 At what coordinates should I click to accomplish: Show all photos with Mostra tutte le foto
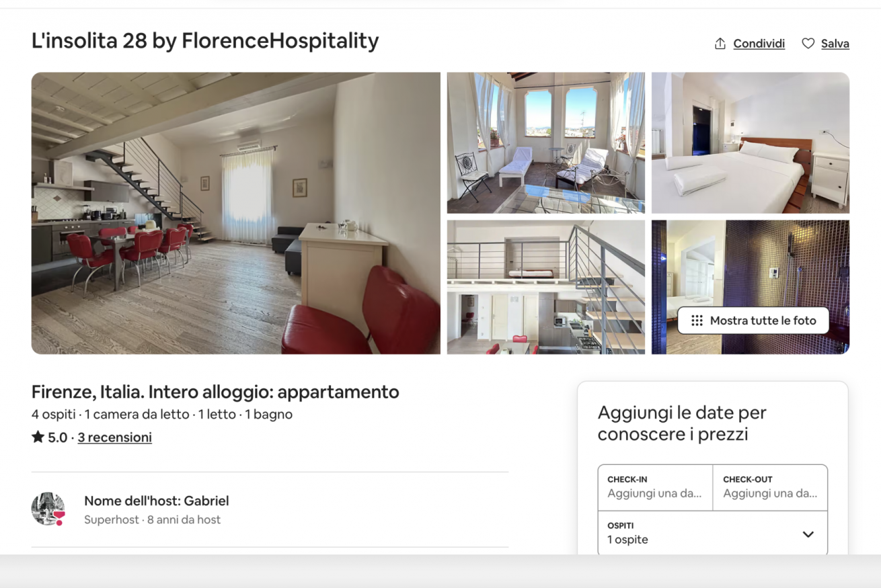click(753, 321)
